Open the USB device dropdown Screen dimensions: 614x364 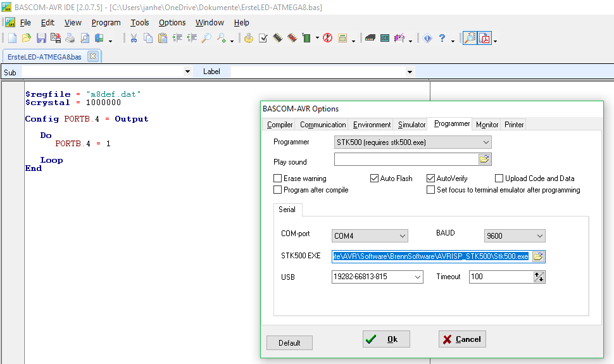417,277
